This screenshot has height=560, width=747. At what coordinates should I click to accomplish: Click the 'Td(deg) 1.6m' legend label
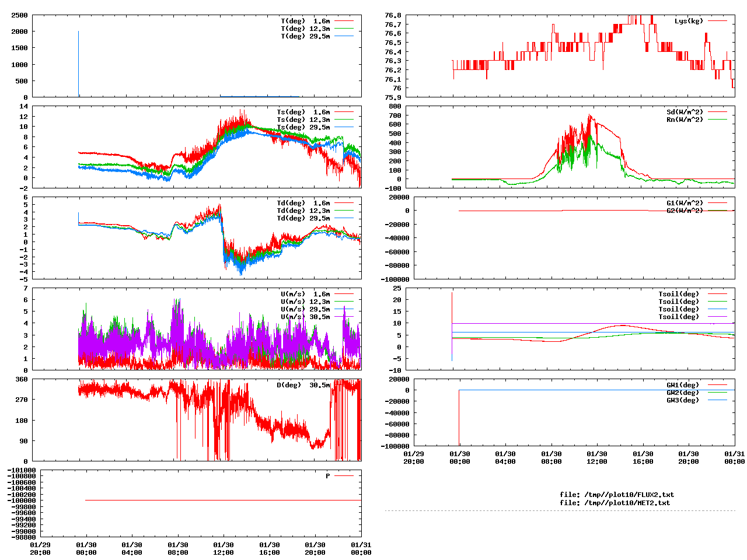[x=303, y=203]
